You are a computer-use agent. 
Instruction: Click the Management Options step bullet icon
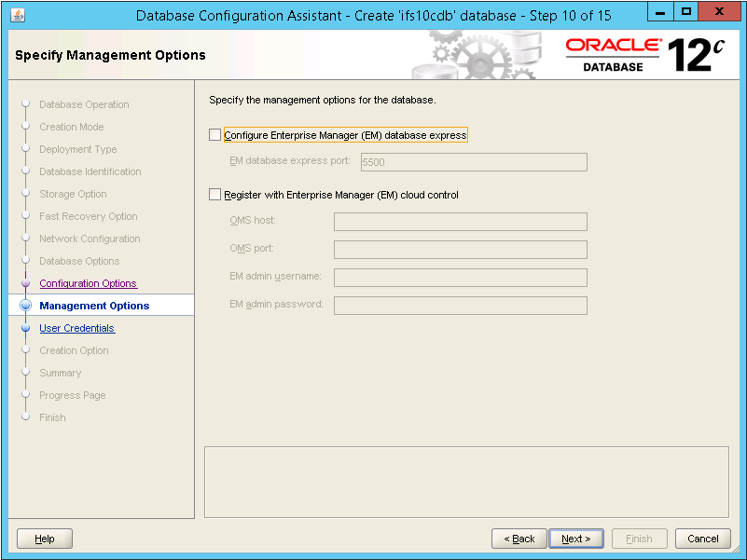tap(26, 306)
